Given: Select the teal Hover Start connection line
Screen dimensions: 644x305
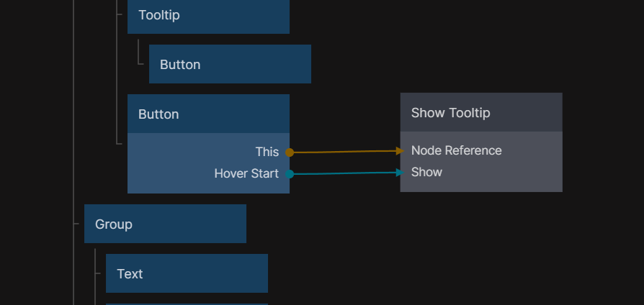Looking at the screenshot, I should click(x=344, y=173).
